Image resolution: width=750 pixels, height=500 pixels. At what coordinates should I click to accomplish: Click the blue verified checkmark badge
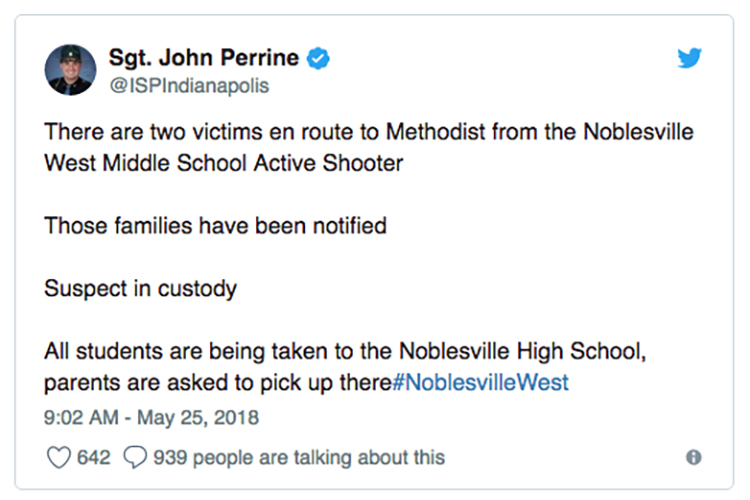pyautogui.click(x=318, y=60)
